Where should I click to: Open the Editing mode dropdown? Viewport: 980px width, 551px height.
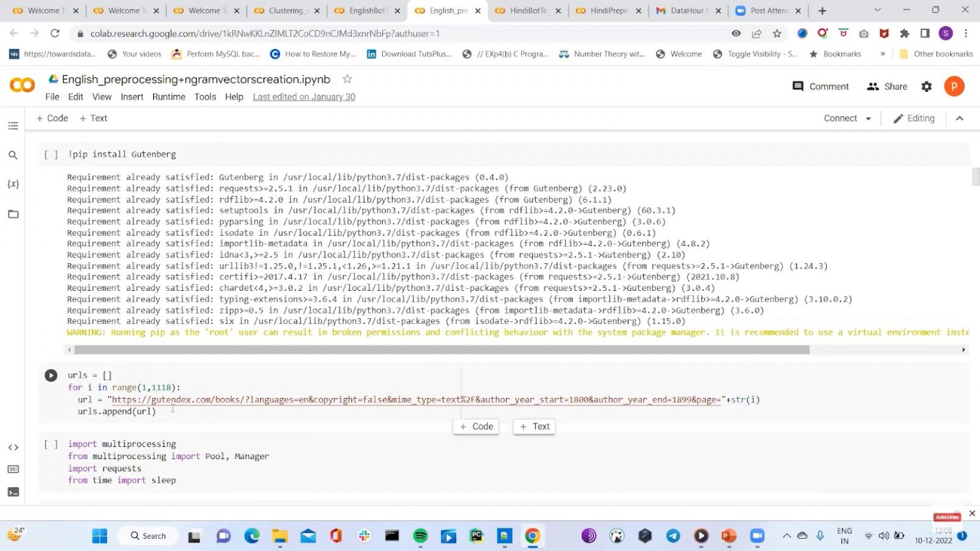pos(914,118)
